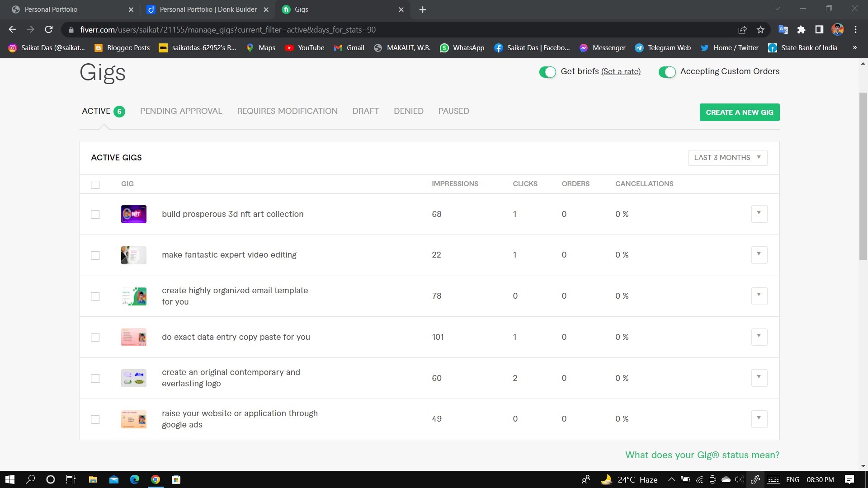Image resolution: width=868 pixels, height=488 pixels.
Task: Open Google Translate extension icon
Action: 783,30
